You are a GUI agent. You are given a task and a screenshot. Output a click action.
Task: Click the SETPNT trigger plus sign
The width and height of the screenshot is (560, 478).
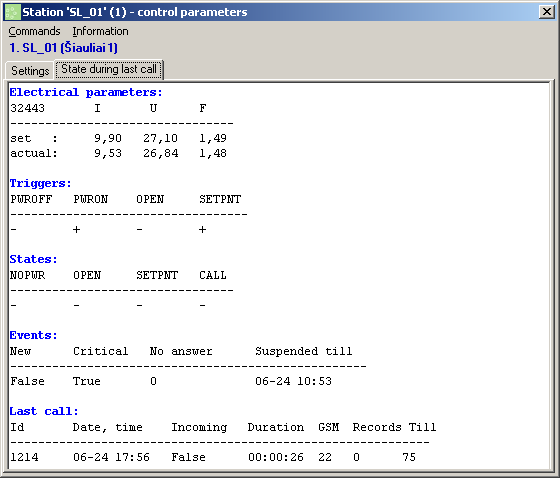point(202,230)
